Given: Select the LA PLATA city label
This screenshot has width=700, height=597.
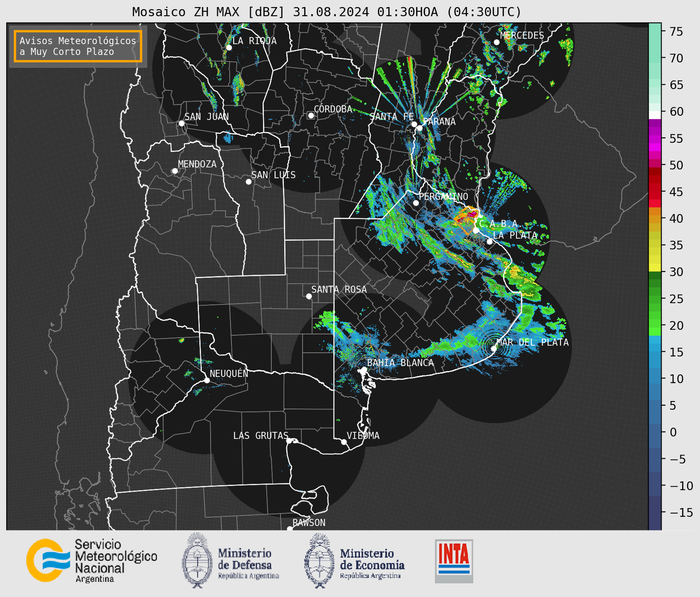Looking at the screenshot, I should click(515, 235).
